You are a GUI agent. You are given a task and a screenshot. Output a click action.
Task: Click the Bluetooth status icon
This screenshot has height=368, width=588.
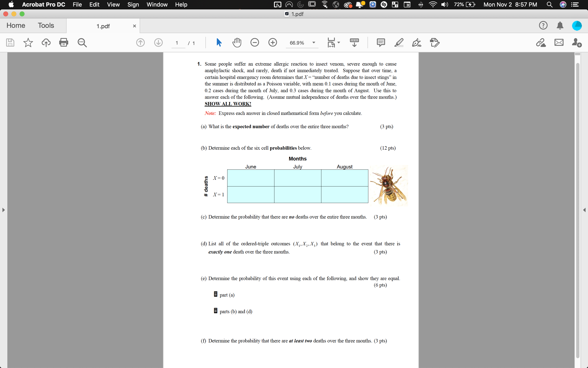[421, 4]
